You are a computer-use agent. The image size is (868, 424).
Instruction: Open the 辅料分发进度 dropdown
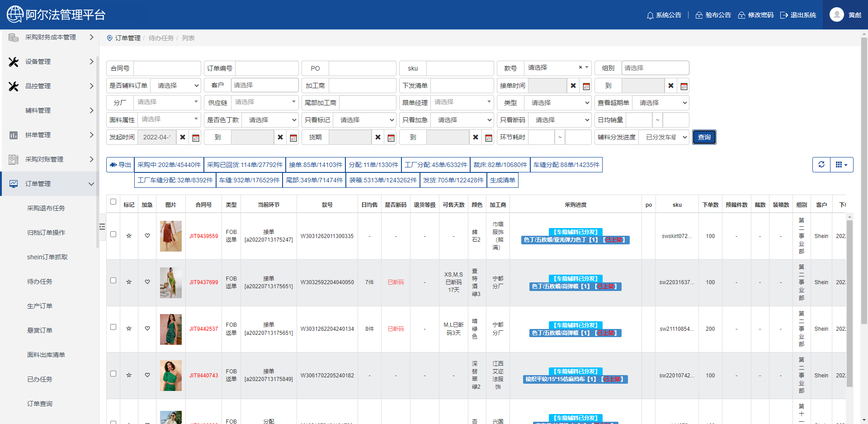pyautogui.click(x=664, y=137)
